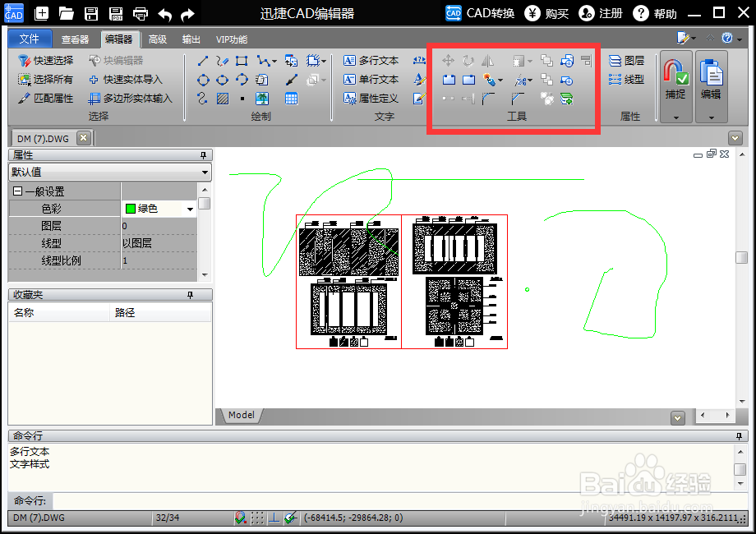Click 注册 register button in the title bar
Viewport: 756px width, 534px height.
(x=602, y=13)
